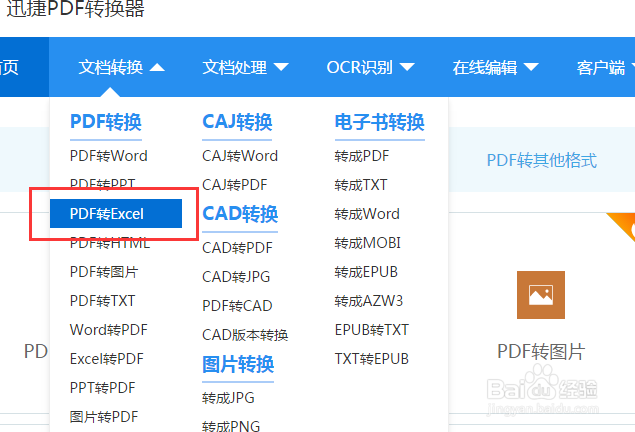Screen dimensions: 635x432
Task: Select 转成Word under 电子书转换
Action: coord(367,214)
